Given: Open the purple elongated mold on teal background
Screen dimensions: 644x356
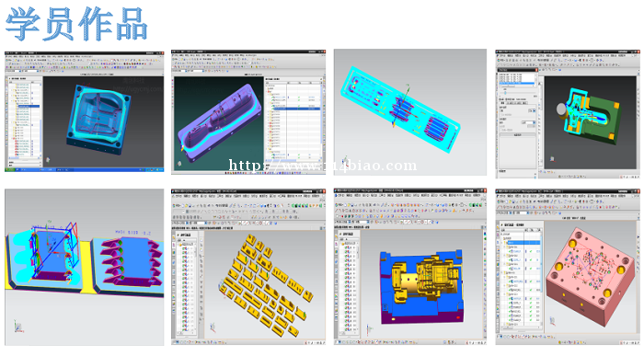Looking at the screenshot, I should 248,112.
